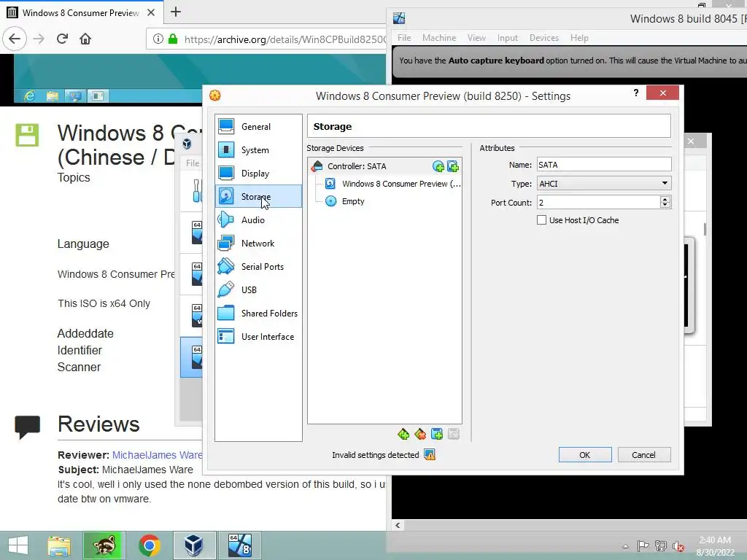The image size is (747, 560).
Task: Open Display settings category
Action: 258,174
